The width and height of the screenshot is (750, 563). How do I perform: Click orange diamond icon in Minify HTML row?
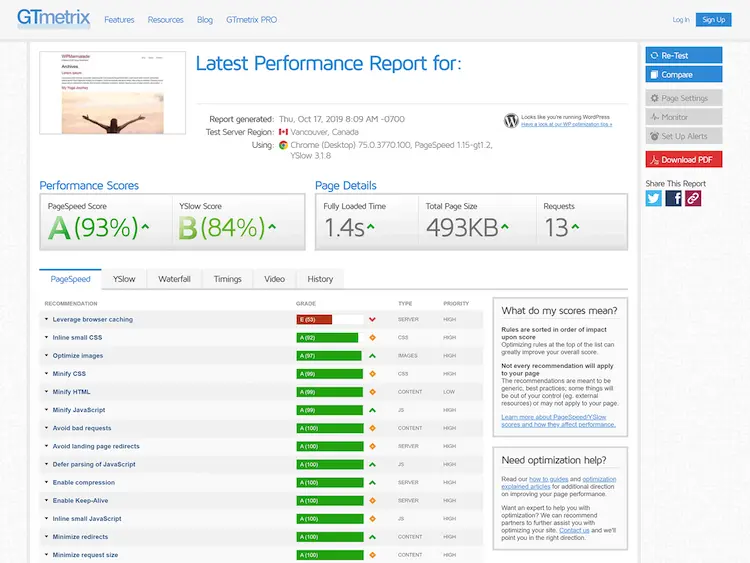[x=372, y=392]
